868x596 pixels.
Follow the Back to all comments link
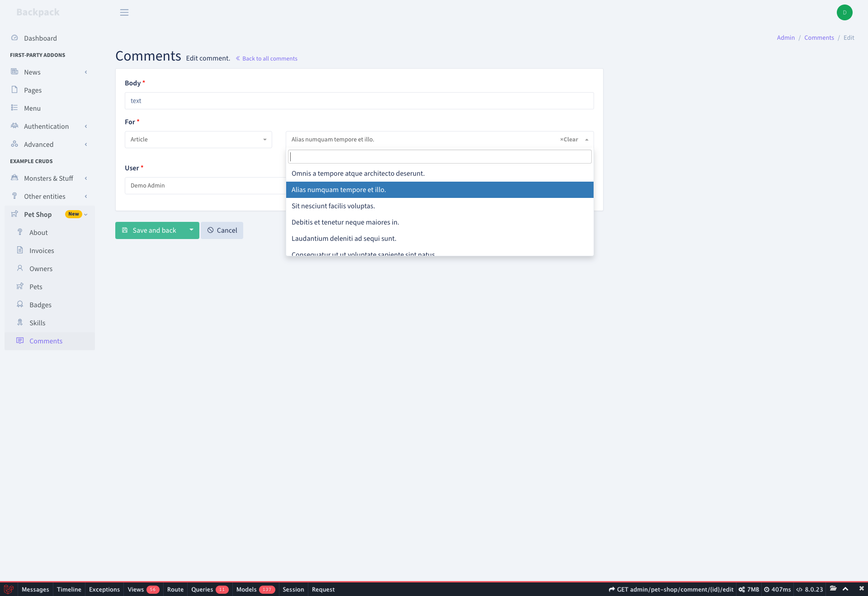(269, 58)
